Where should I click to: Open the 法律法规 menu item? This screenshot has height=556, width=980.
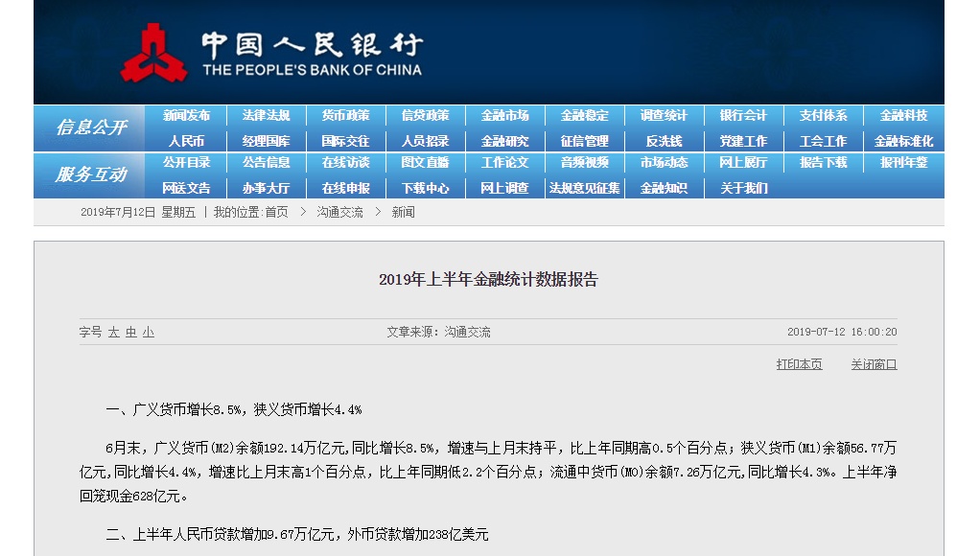pyautogui.click(x=267, y=116)
